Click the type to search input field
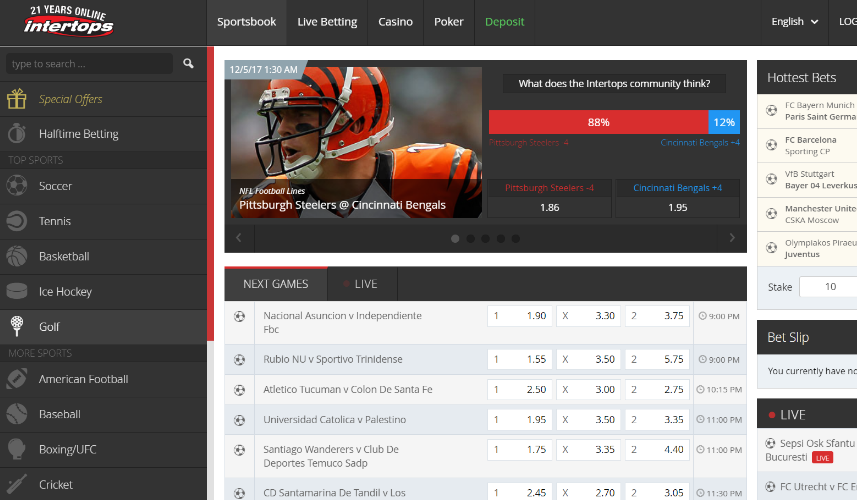This screenshot has height=500, width=857. [90, 63]
